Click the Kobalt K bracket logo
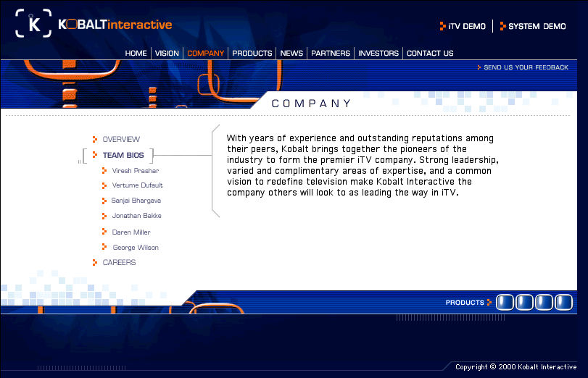 33,23
